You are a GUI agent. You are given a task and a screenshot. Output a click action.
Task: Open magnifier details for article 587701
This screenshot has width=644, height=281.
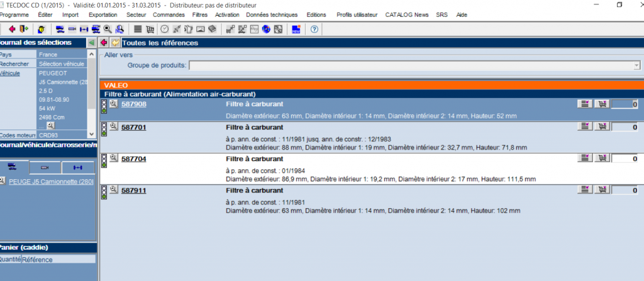pyautogui.click(x=114, y=126)
